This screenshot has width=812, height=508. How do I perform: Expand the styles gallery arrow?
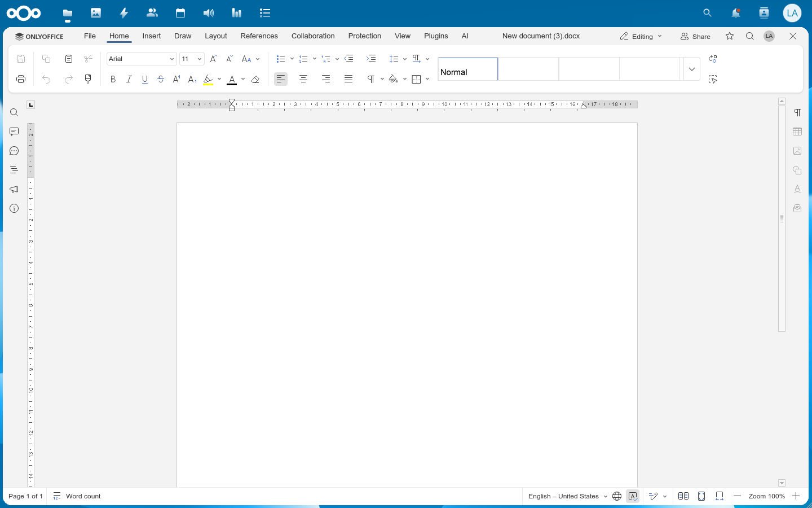pyautogui.click(x=692, y=69)
